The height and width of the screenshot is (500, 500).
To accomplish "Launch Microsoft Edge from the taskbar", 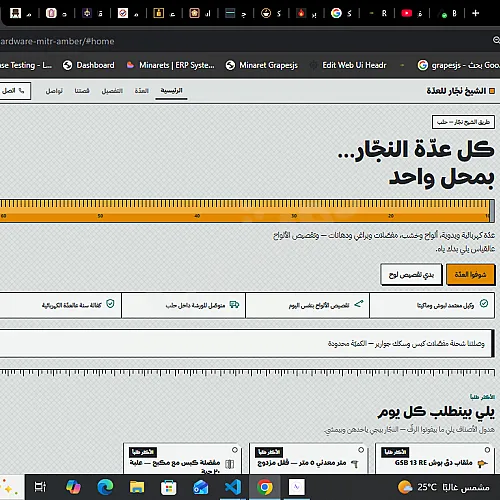I will pos(105,487).
